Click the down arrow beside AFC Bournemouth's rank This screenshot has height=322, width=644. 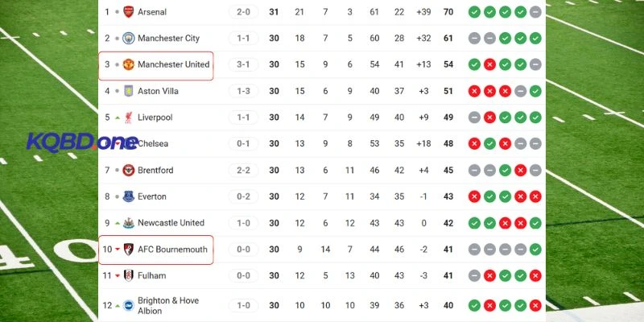coord(118,250)
